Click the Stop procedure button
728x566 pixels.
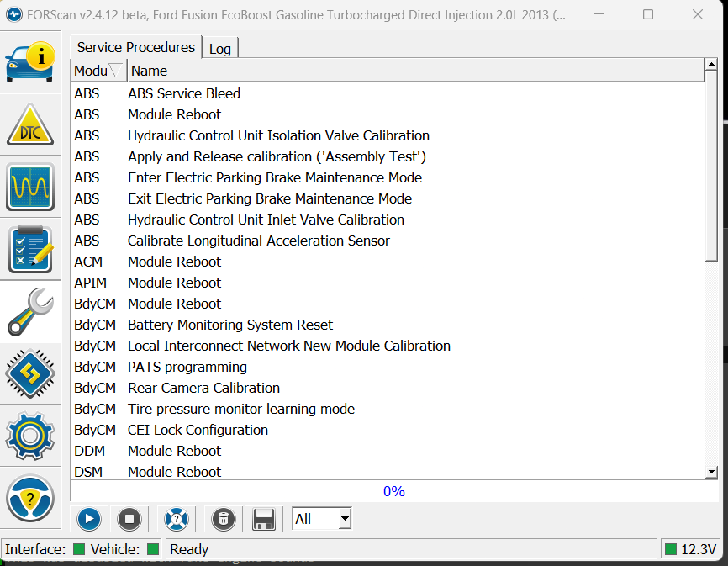pos(129,519)
